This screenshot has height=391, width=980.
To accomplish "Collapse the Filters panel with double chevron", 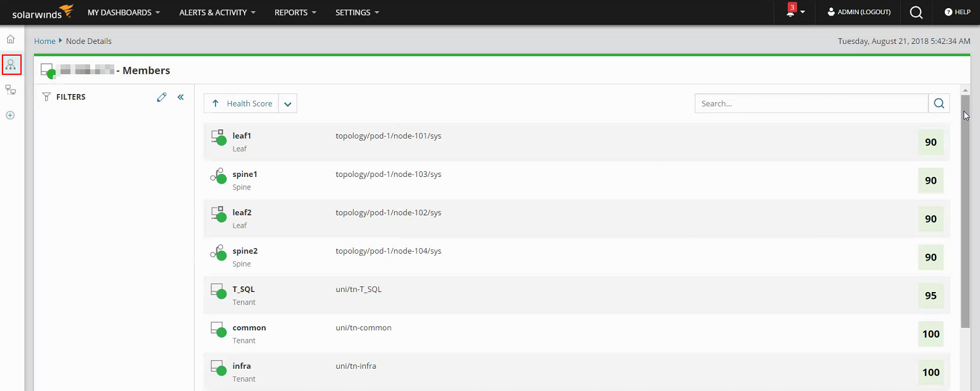I will point(181,97).
